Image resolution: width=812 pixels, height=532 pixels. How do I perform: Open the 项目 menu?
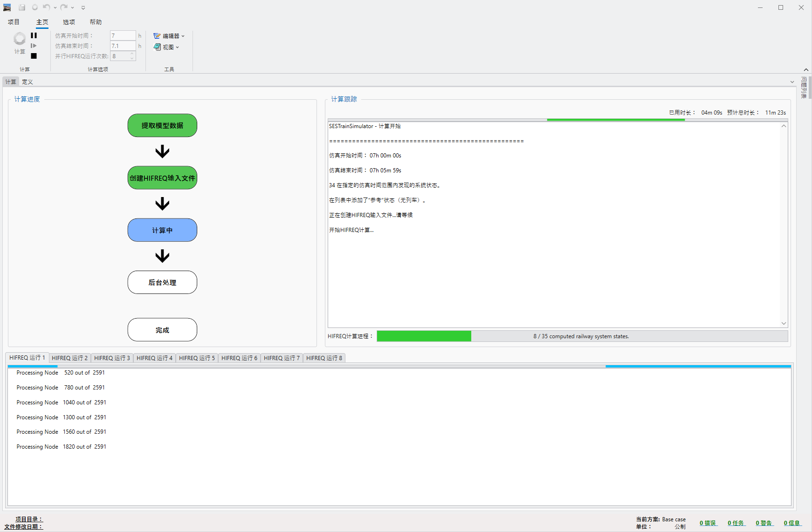click(x=14, y=22)
